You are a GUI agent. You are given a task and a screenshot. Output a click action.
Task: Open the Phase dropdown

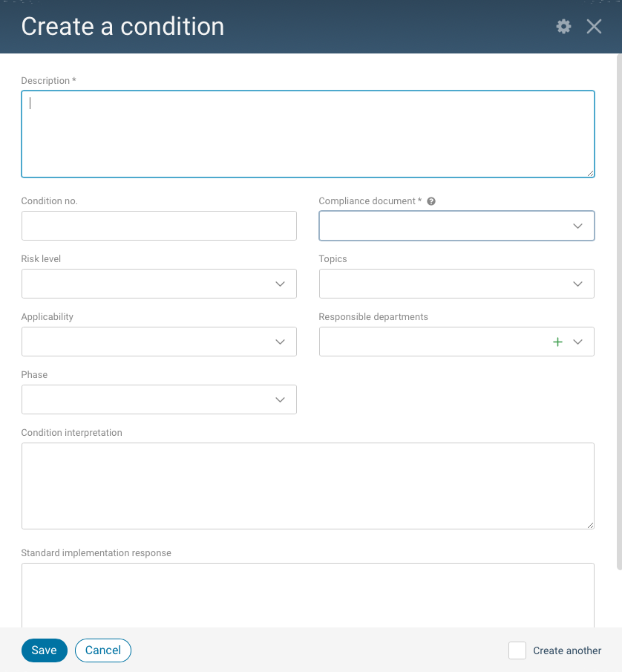point(280,399)
